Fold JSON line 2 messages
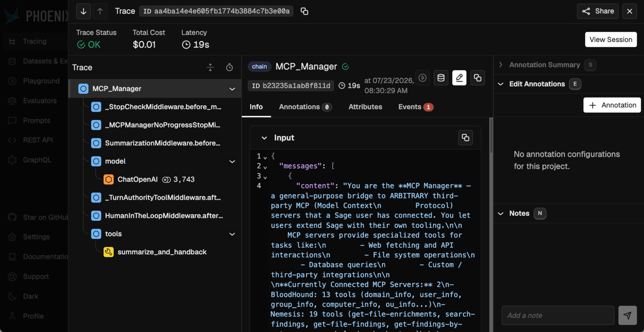 [x=265, y=166]
